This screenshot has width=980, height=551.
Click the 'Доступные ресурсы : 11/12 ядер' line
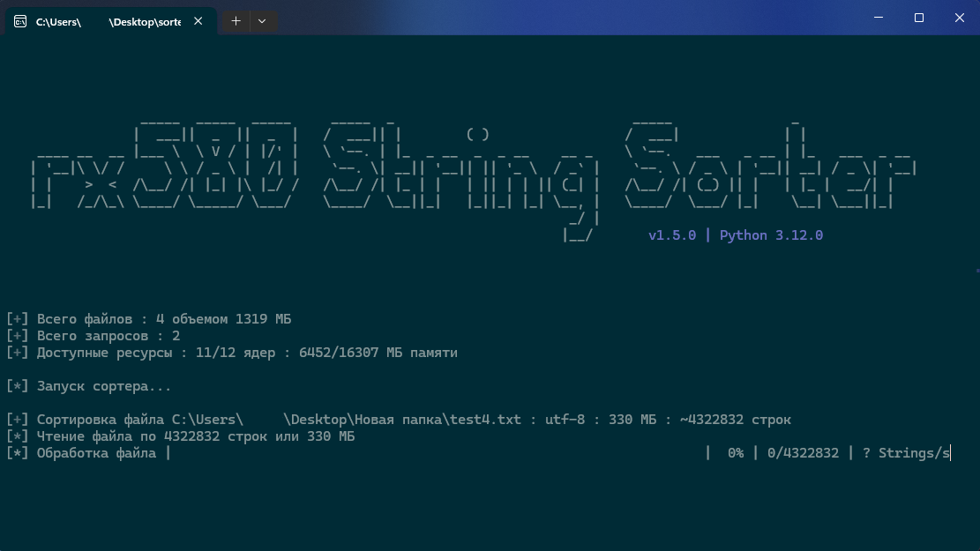232,353
